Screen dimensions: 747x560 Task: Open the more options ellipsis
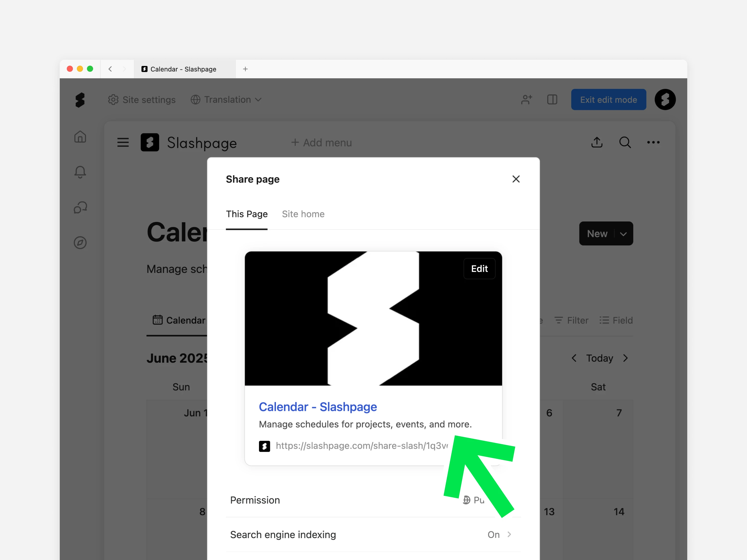pos(653,142)
